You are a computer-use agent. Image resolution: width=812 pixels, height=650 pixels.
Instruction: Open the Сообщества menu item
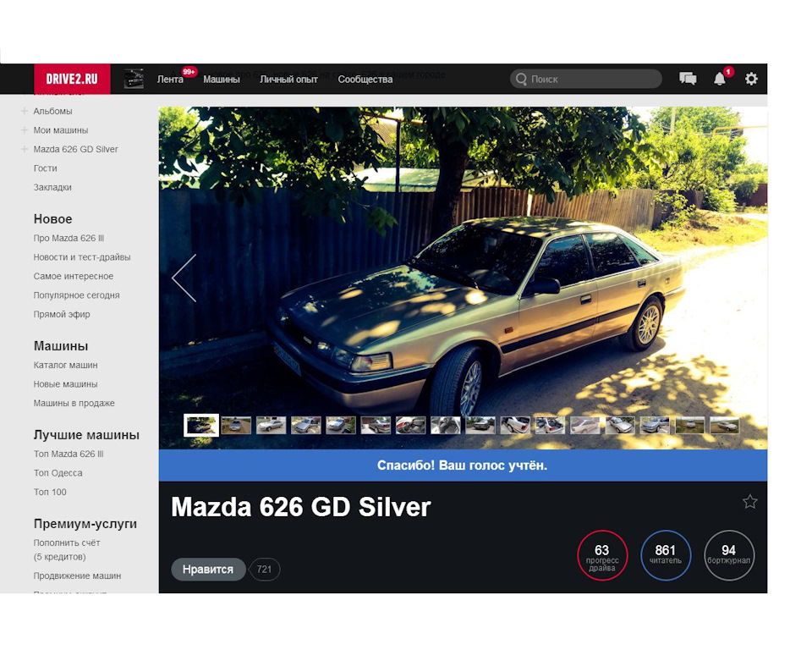[365, 80]
